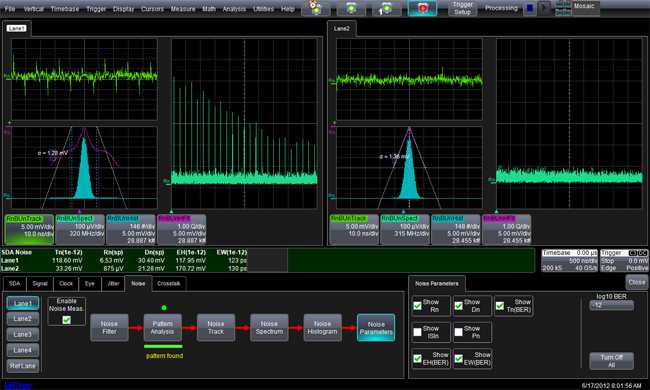
Task: Select Normal trigger mode icon
Action: (x=351, y=8)
